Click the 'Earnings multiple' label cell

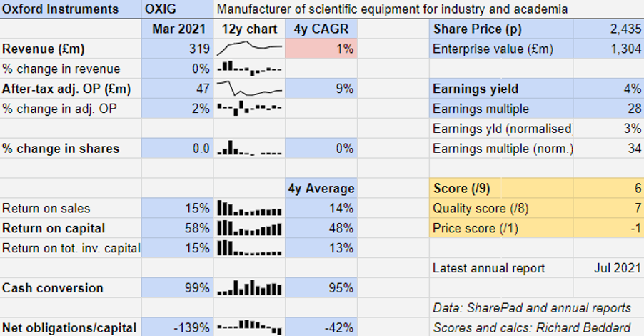coord(501,109)
